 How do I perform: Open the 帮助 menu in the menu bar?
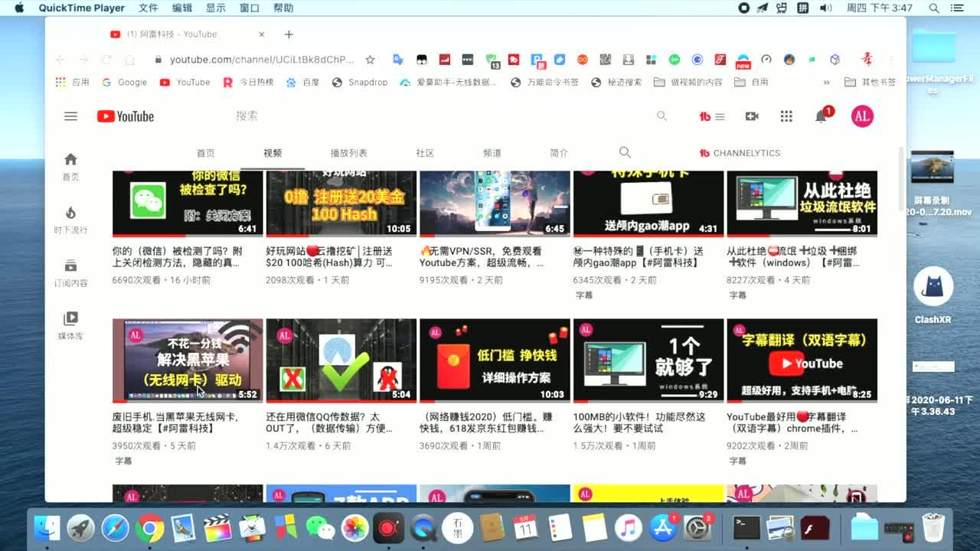[x=283, y=8]
